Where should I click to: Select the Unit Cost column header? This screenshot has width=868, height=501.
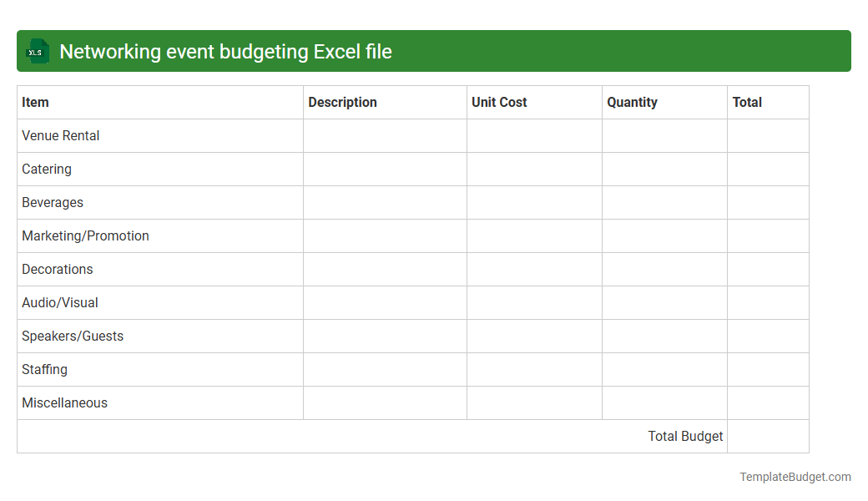[498, 102]
